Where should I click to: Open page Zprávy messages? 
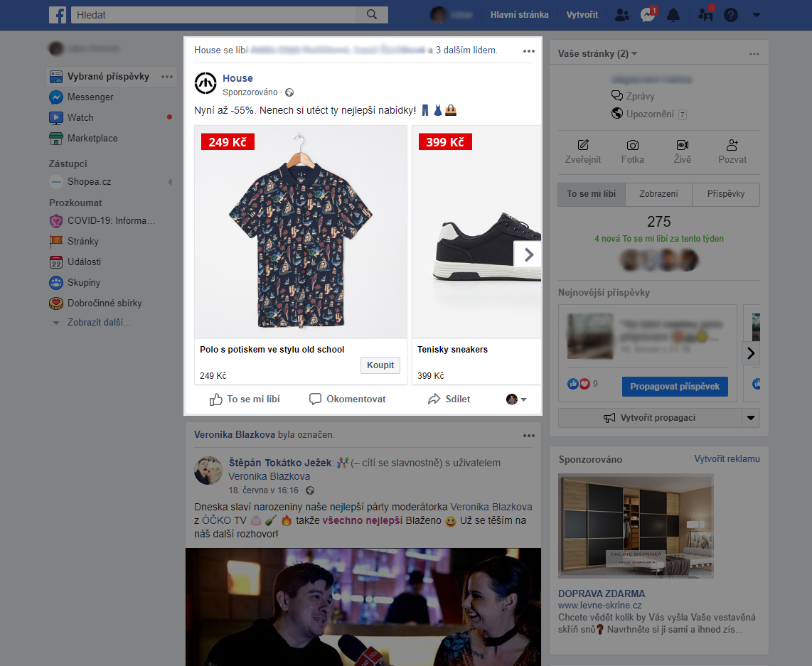pyautogui.click(x=633, y=96)
